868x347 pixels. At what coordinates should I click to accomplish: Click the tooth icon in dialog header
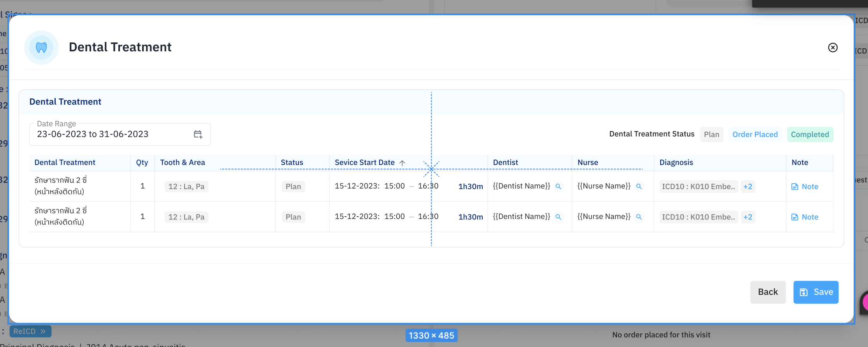(x=41, y=47)
